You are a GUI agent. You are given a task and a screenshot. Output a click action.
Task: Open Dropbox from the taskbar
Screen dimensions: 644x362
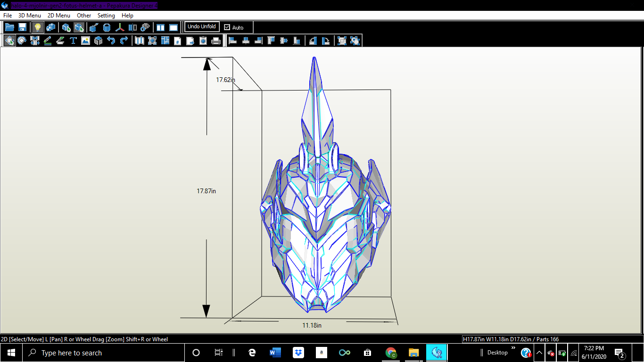[298, 353]
